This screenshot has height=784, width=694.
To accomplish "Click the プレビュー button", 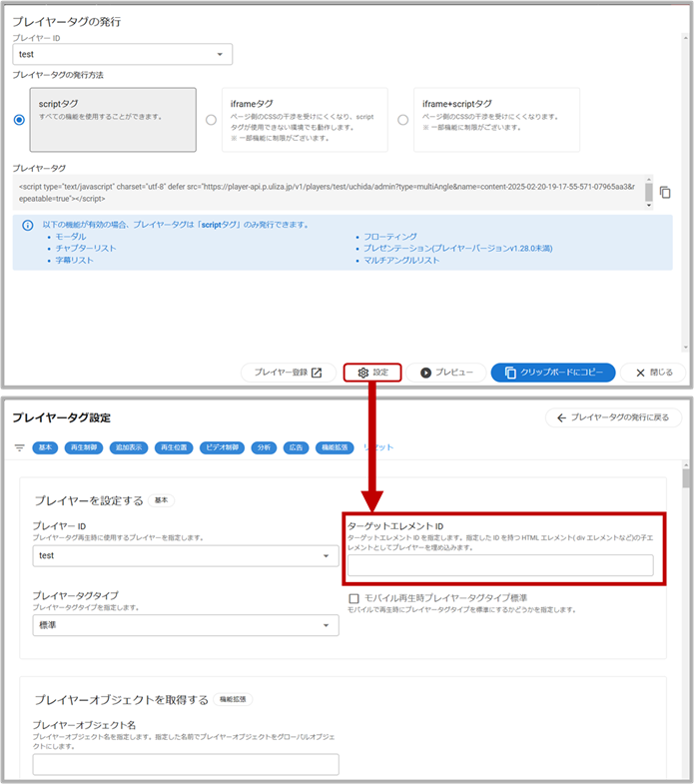I will click(446, 373).
